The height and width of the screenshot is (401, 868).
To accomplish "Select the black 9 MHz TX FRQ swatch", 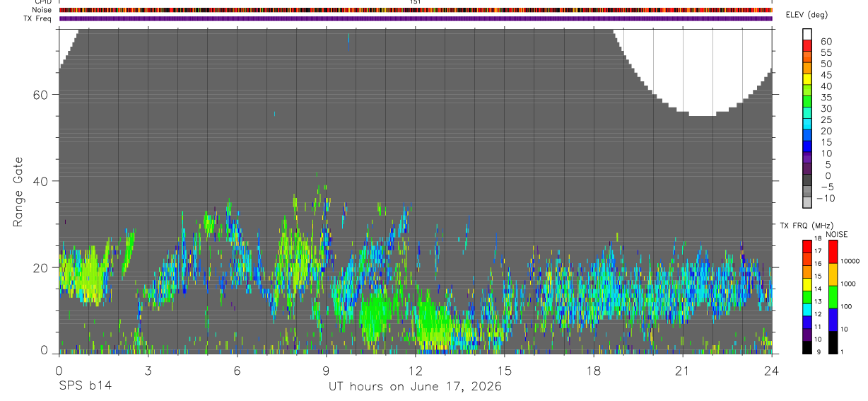I will point(807,347).
